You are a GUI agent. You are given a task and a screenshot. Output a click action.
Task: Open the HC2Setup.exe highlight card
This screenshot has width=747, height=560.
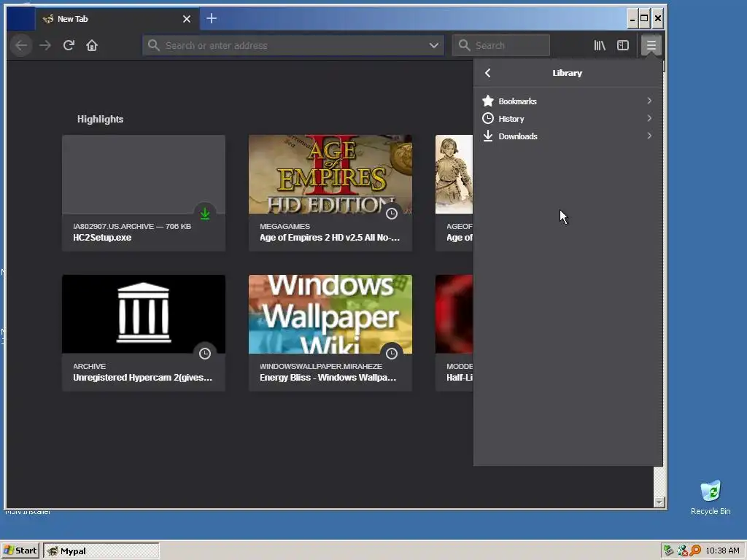(x=144, y=192)
